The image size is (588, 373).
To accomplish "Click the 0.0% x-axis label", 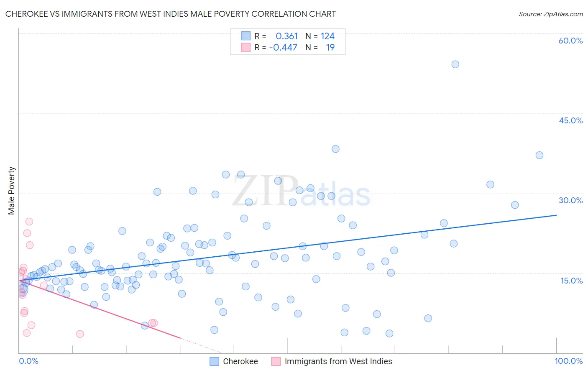I will [x=28, y=361].
